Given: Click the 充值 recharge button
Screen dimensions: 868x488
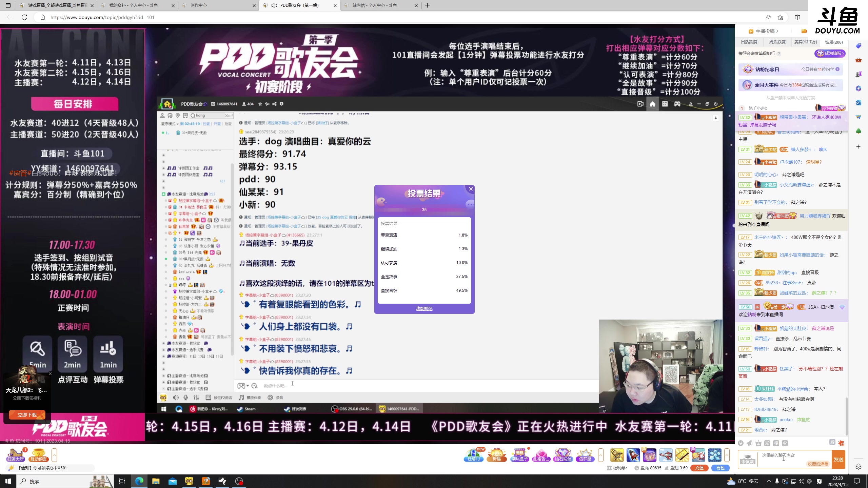Looking at the screenshot, I should [x=699, y=468].
